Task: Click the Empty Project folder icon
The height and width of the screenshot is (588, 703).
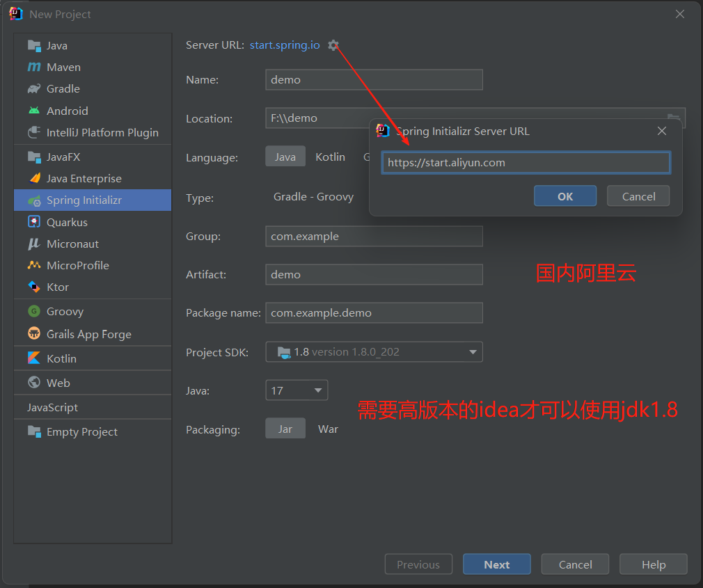Action: [x=34, y=431]
